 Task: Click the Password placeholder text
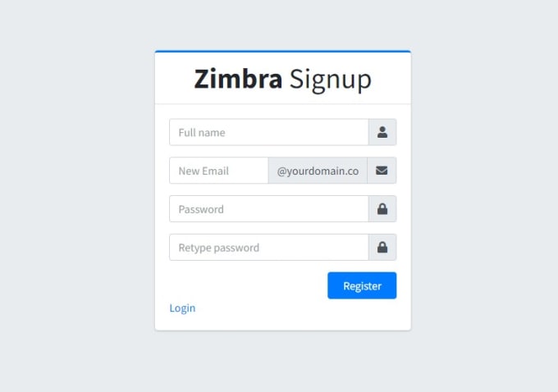pos(201,209)
